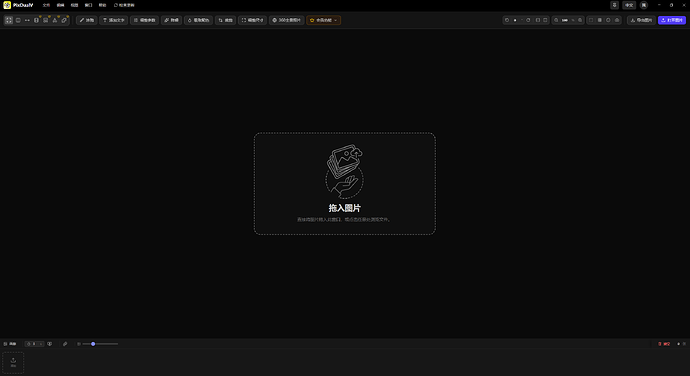The height and width of the screenshot is (376, 690).
Task: Click the link icon in the bottom bar
Action: 65,344
